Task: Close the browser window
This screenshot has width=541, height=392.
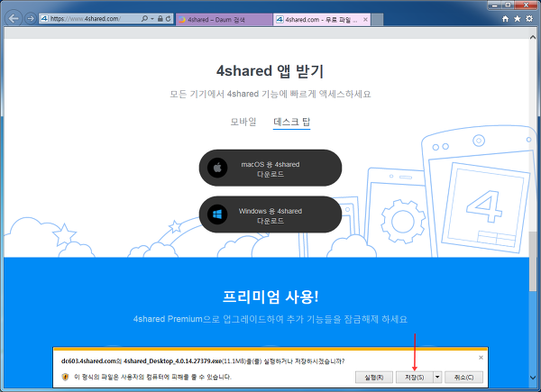Action: (527, 5)
